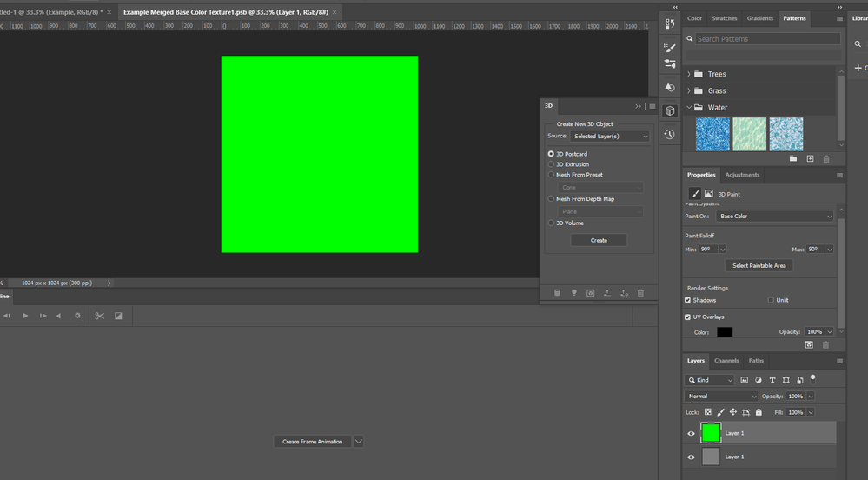Open the Source Selected Layer(s) dropdown
Viewport: 868px width, 480px height.
(x=610, y=137)
